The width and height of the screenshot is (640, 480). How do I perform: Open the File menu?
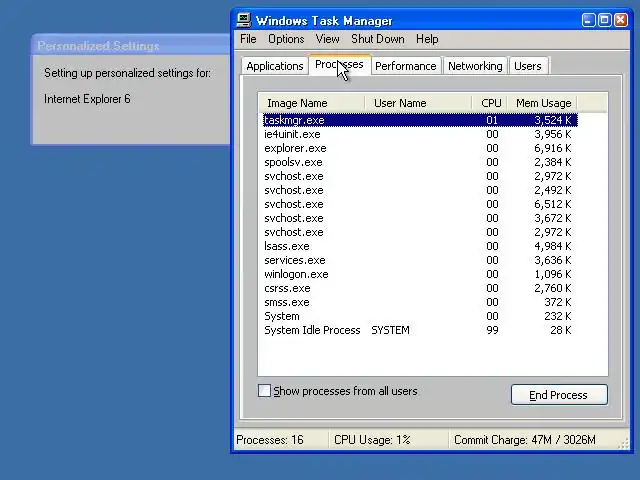tap(248, 39)
